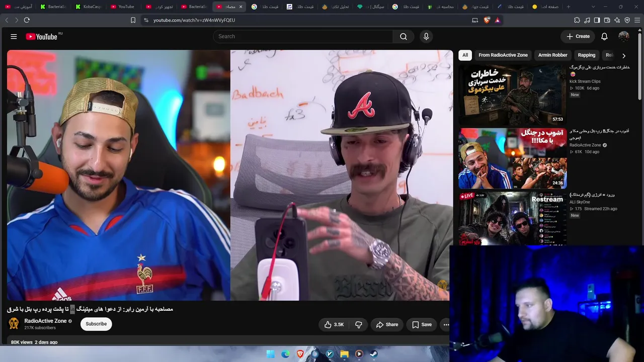Open RadioActive Zone channel avatar
This screenshot has height=362, width=644.
[14, 324]
